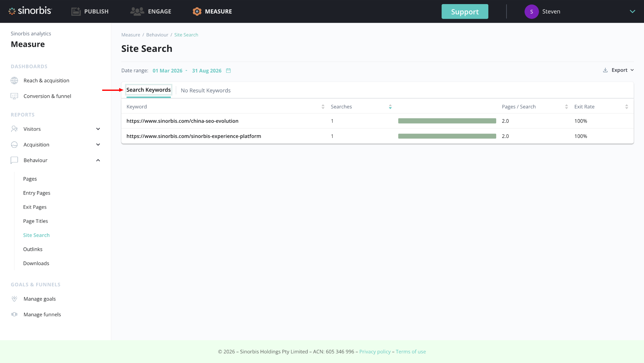Click the Steven user name

[x=551, y=12]
